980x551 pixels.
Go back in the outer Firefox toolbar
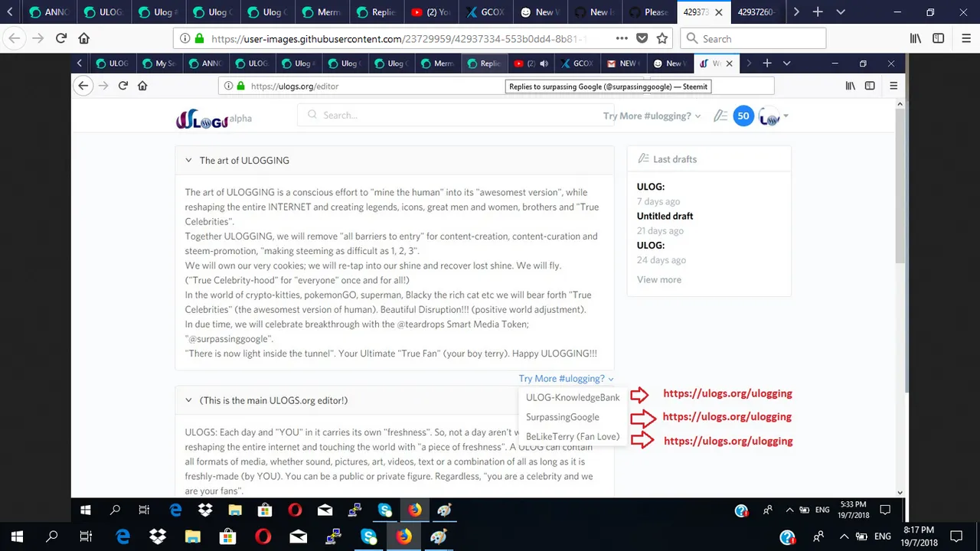[x=15, y=38]
